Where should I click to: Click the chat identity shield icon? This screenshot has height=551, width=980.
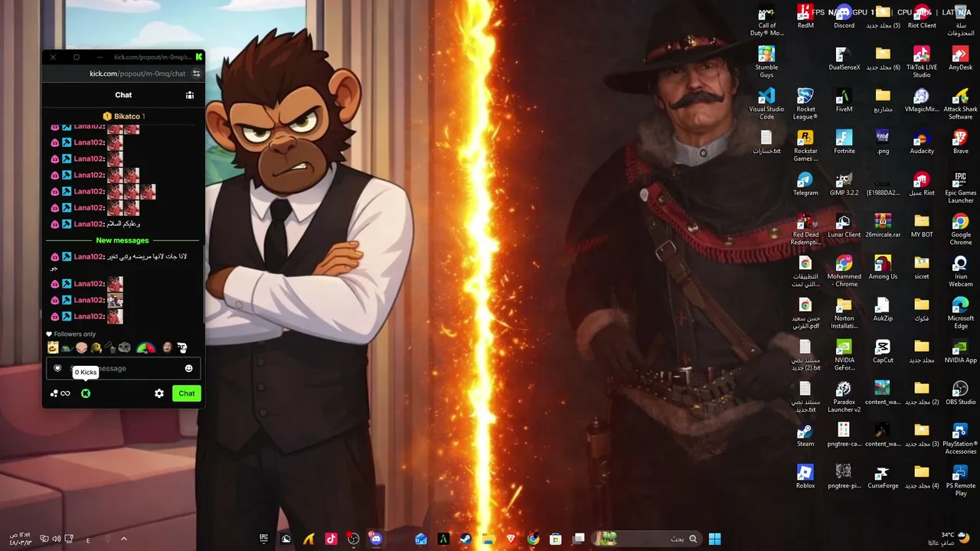(x=57, y=369)
